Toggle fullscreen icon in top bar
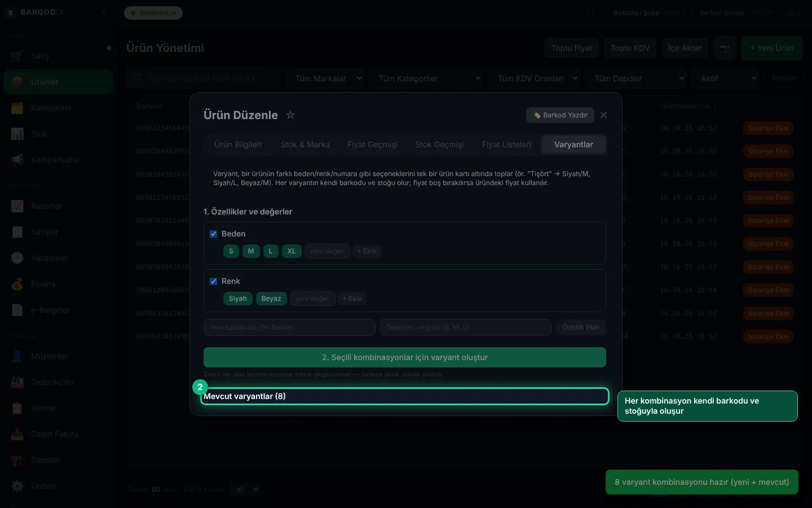Image resolution: width=812 pixels, height=508 pixels. point(590,12)
